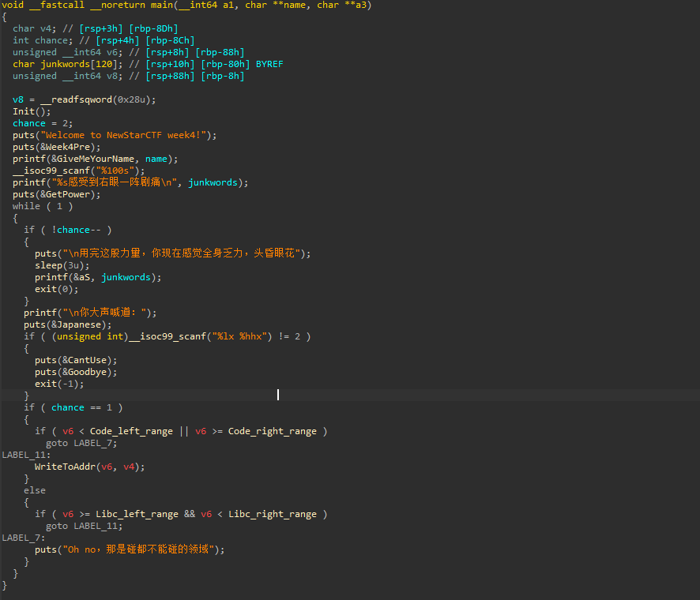Select the 'int chance;' declaration

coord(43,40)
